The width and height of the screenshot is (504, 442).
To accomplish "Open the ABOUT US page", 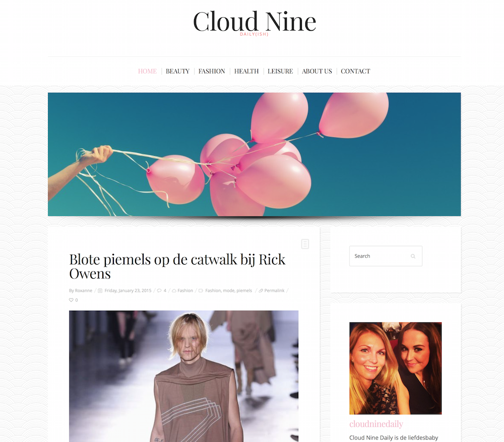I will (x=317, y=71).
